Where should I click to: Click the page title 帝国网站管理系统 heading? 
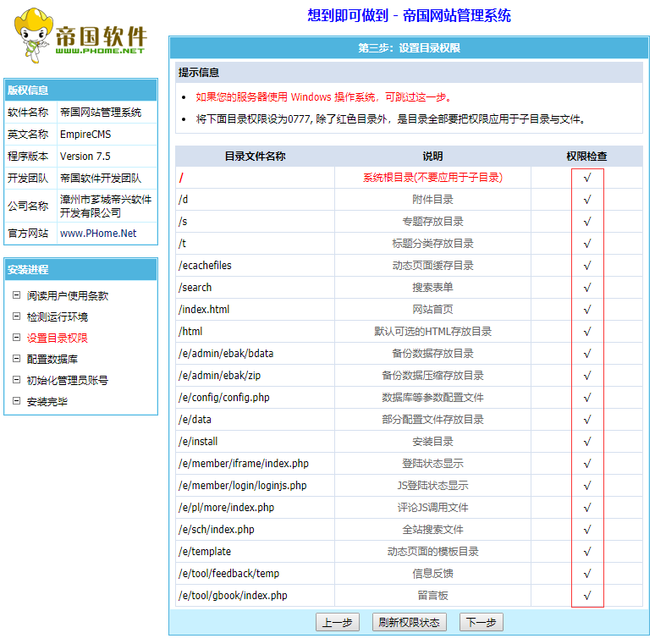[409, 15]
